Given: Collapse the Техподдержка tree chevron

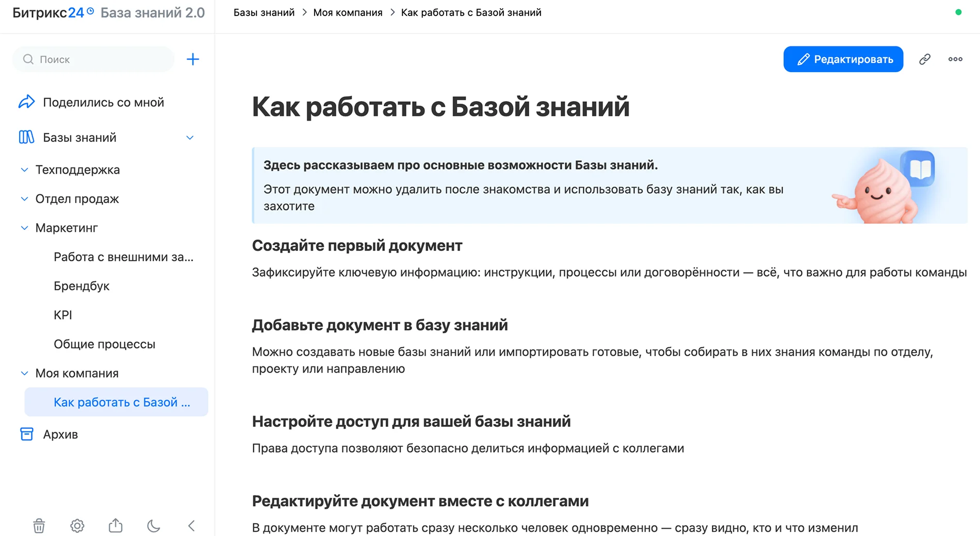Looking at the screenshot, I should (x=24, y=170).
